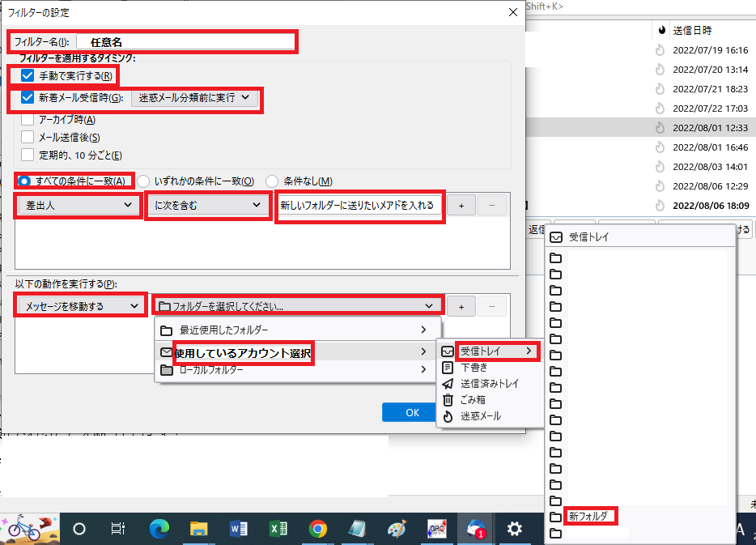
Task: Choose 下書き in the account submenu
Action: pos(490,368)
